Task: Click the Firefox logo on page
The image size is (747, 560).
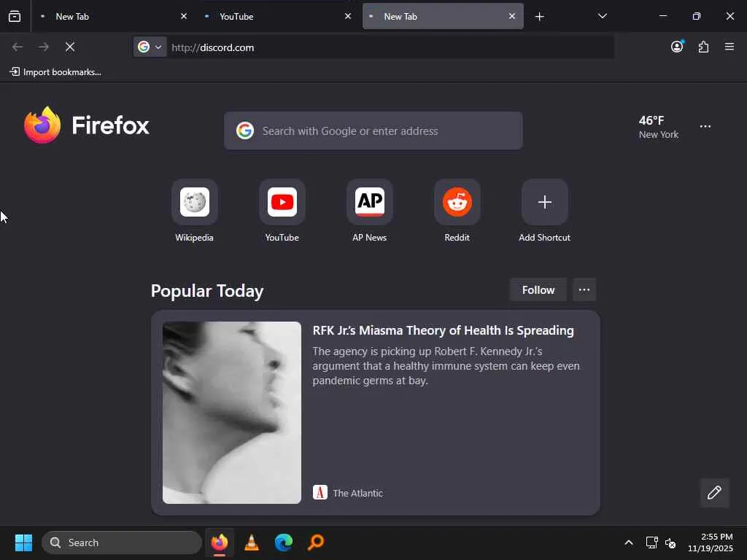Action: pos(87,125)
